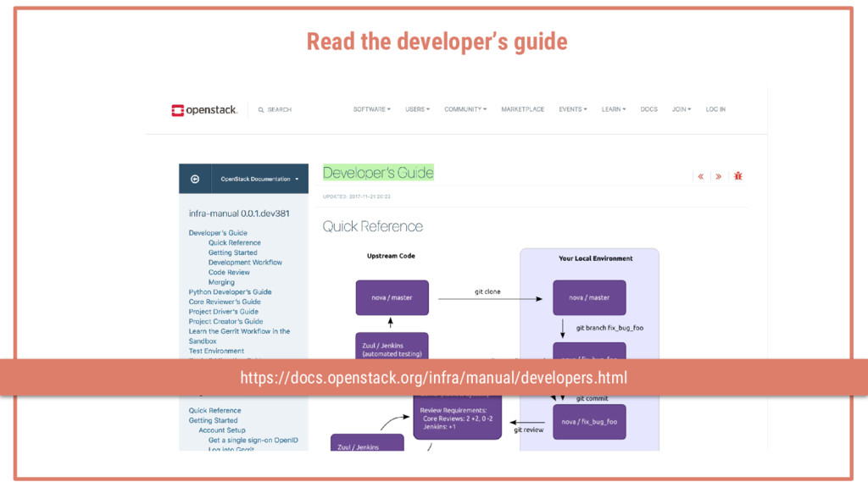Open Test Environment sidebar link

point(216,352)
